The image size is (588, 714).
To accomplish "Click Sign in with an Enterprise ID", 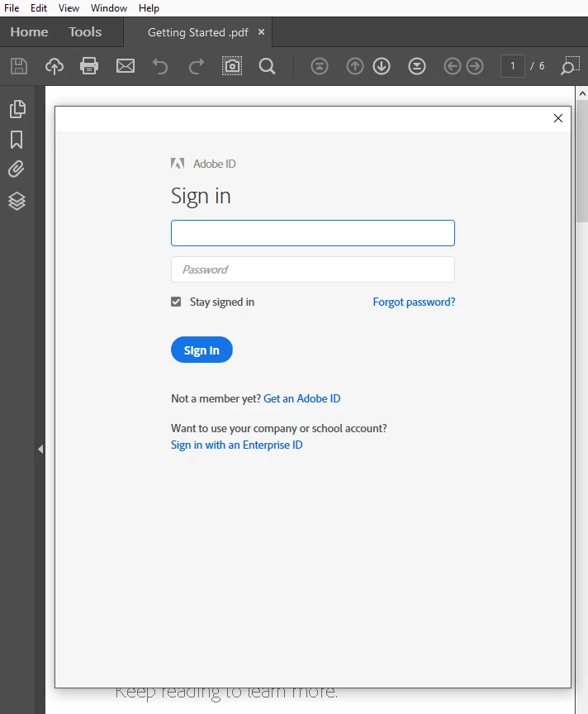I will pyautogui.click(x=237, y=445).
